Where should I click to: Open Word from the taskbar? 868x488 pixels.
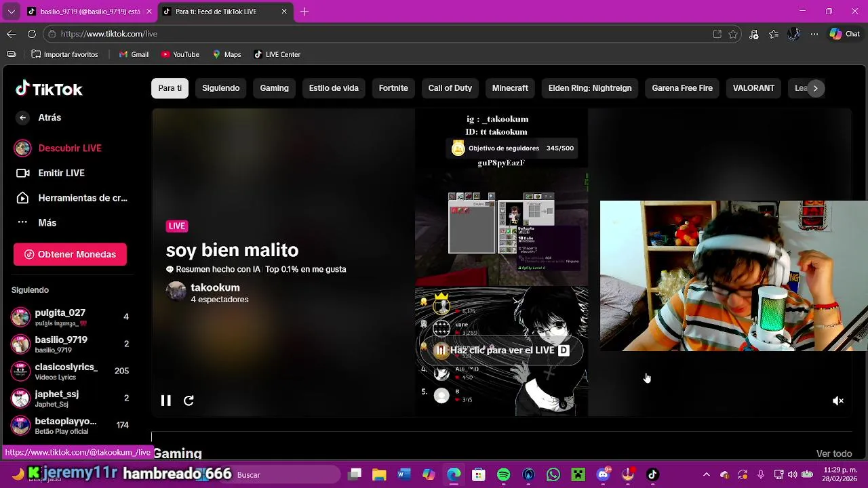(x=404, y=474)
